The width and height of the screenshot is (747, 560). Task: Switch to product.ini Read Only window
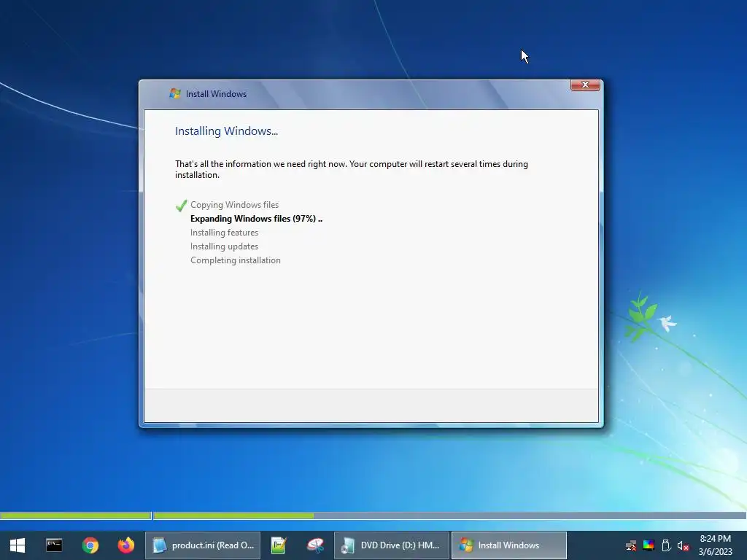[x=203, y=545]
